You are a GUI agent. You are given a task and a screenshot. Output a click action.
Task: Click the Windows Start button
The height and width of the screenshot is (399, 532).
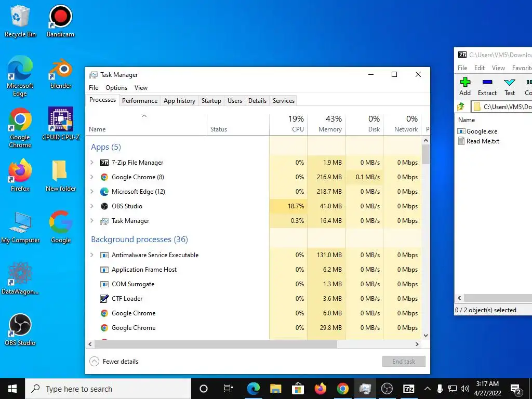[x=12, y=389]
